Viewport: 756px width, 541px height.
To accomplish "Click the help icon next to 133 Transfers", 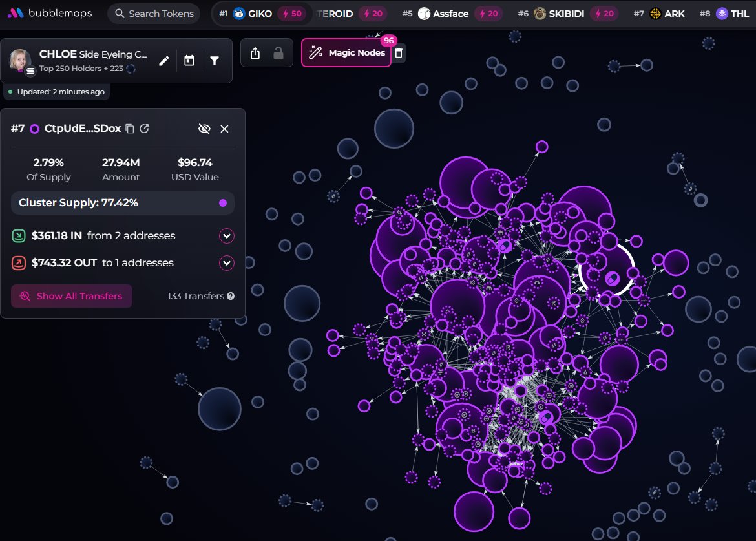I will (x=231, y=296).
